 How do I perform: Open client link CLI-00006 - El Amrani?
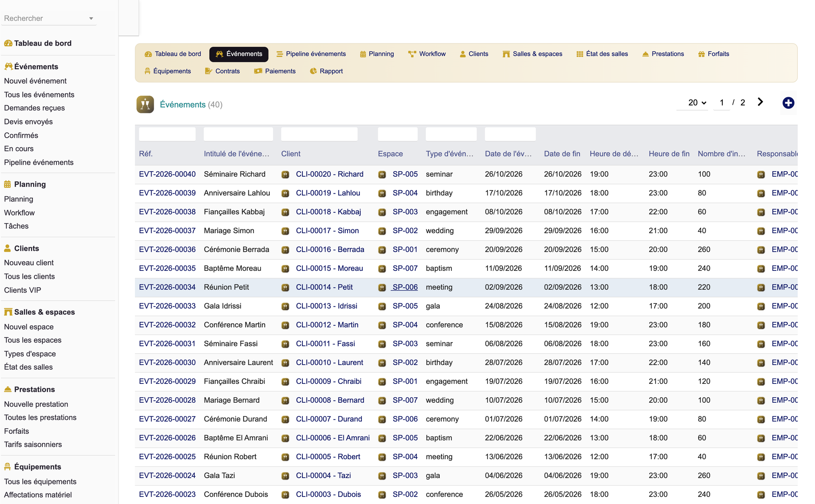333,438
